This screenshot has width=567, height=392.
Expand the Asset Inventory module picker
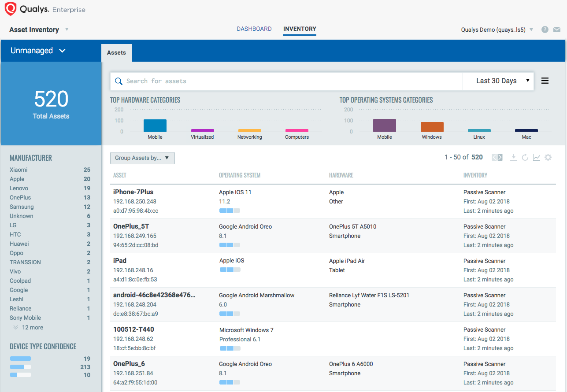tap(67, 30)
